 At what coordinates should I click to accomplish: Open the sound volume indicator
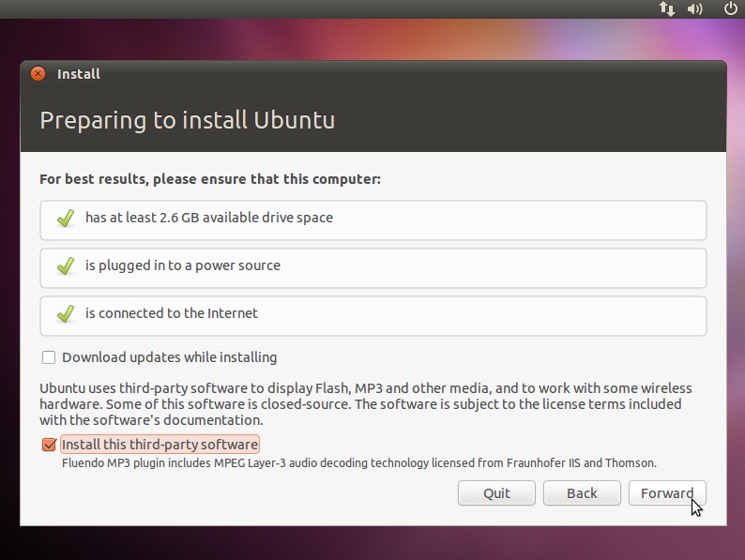(x=695, y=8)
